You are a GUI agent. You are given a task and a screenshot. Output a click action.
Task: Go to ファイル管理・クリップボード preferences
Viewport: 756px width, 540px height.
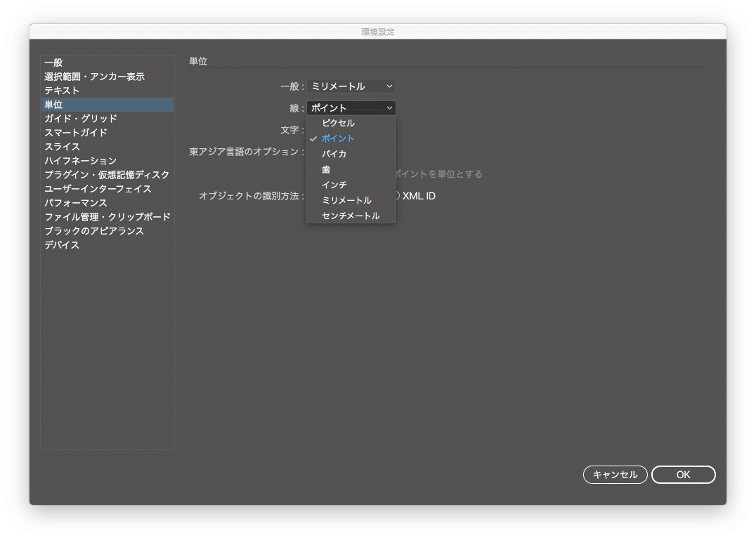[107, 217]
